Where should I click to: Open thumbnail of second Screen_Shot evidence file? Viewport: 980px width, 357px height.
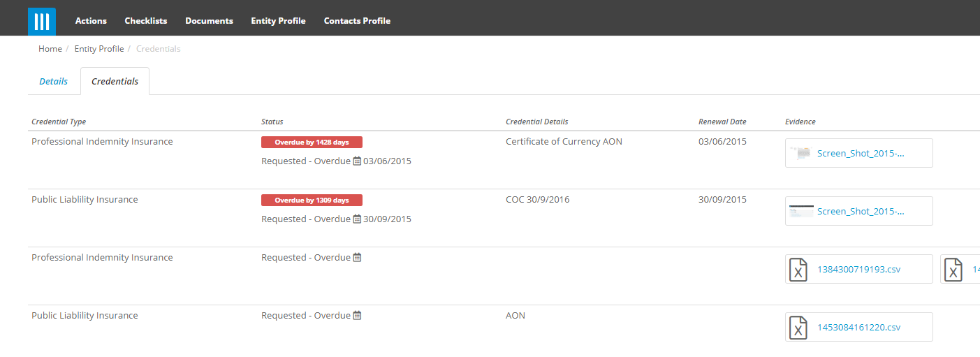click(x=800, y=211)
